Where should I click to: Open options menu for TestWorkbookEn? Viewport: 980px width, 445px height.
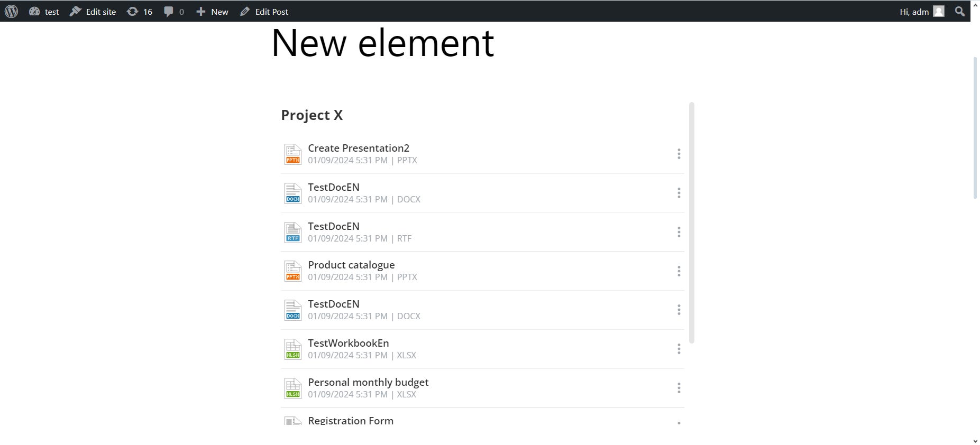coord(679,349)
